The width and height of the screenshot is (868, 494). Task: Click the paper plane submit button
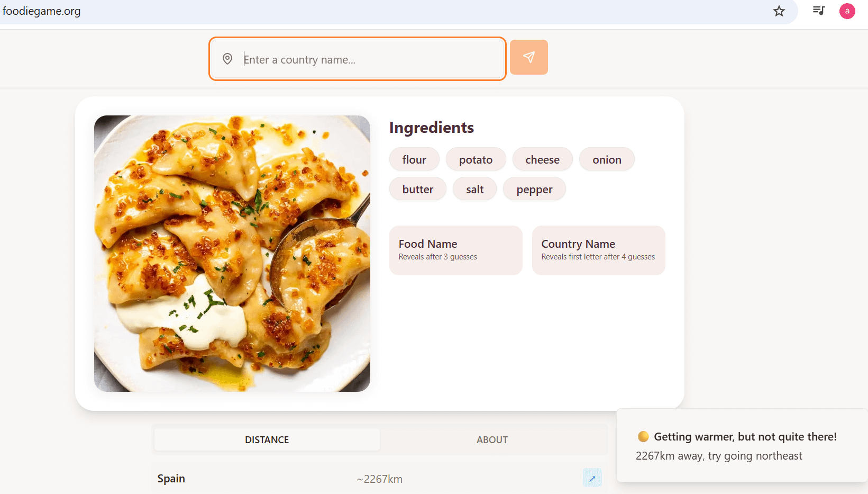(528, 57)
